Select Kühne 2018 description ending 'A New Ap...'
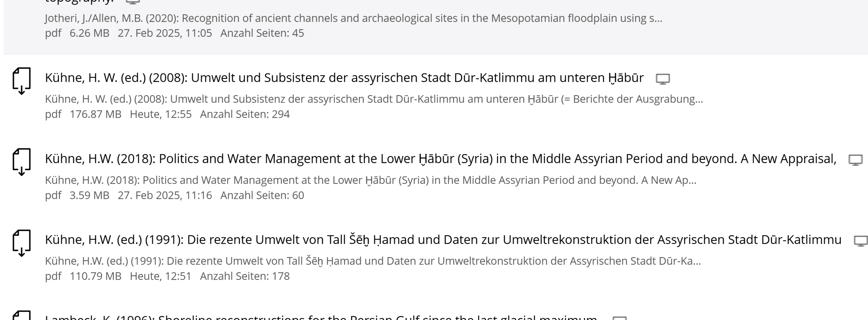This screenshot has height=320, width=868. pyautogui.click(x=371, y=180)
